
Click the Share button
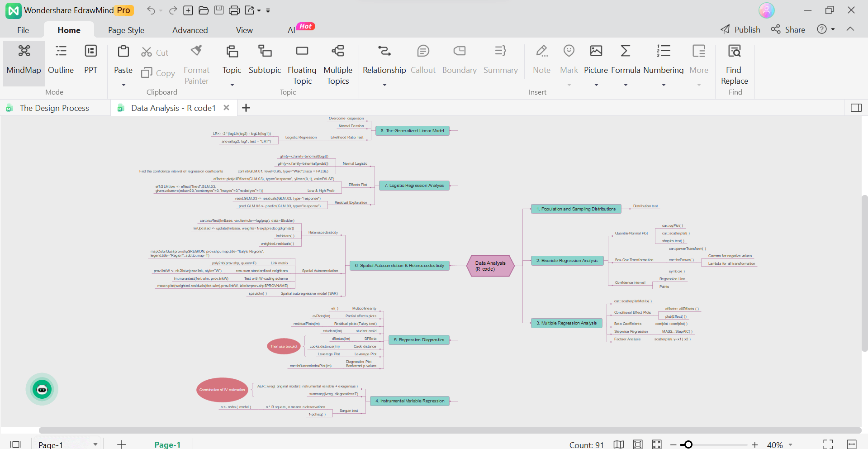point(788,29)
